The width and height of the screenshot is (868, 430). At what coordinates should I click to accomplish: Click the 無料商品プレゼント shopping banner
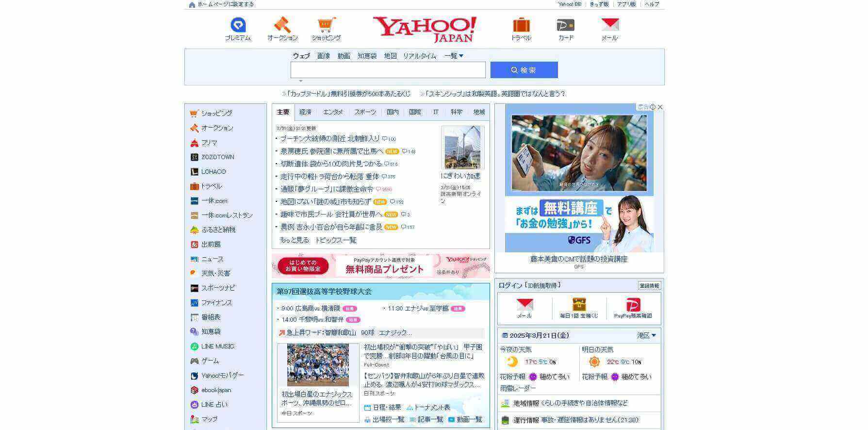point(381,265)
